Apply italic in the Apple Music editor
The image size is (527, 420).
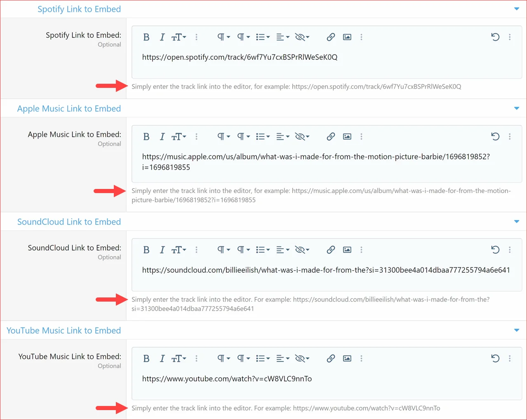(x=162, y=137)
